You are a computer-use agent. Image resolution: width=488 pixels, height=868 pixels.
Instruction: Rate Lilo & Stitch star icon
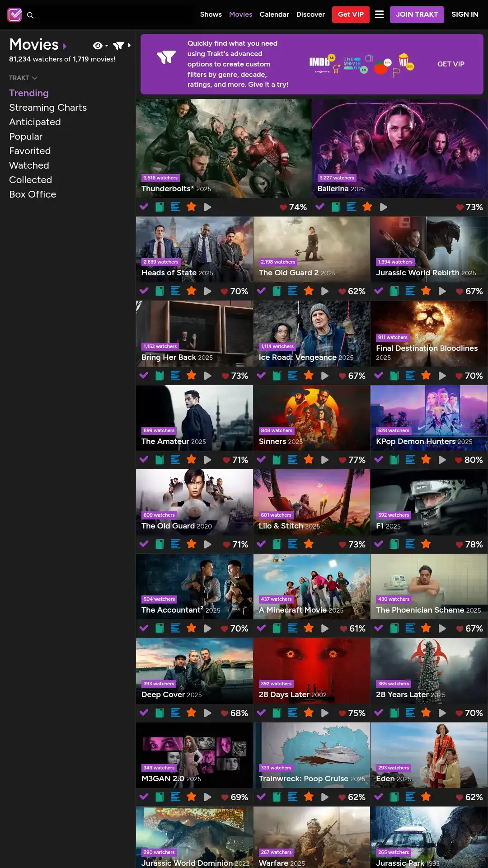coord(309,544)
